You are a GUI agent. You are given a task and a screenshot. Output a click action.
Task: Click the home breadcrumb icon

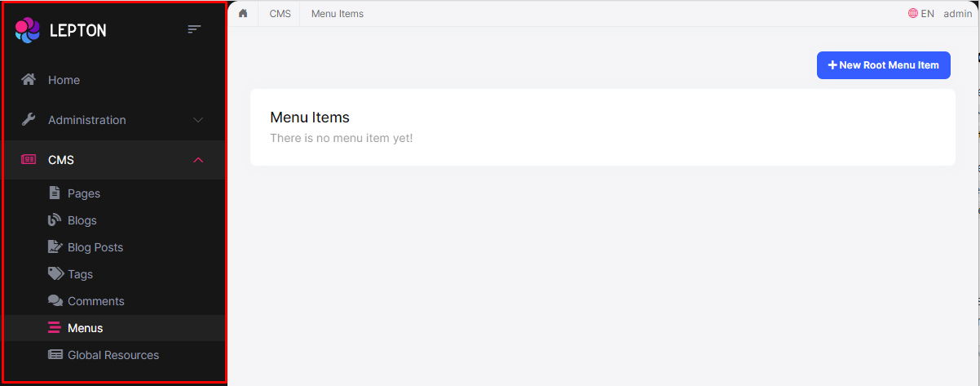(x=243, y=14)
